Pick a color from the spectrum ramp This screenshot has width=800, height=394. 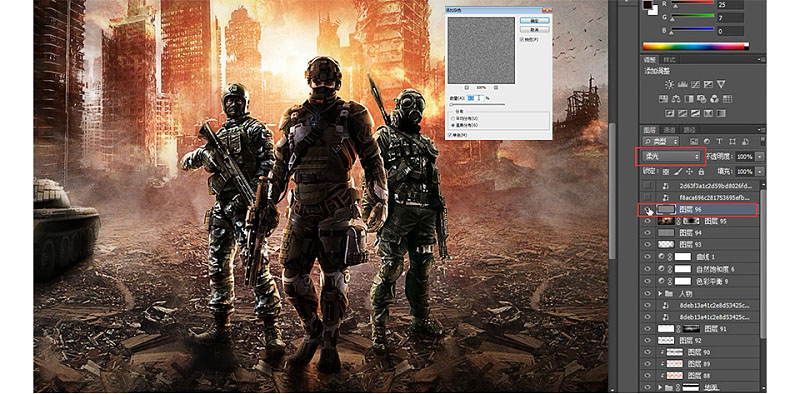click(x=695, y=46)
